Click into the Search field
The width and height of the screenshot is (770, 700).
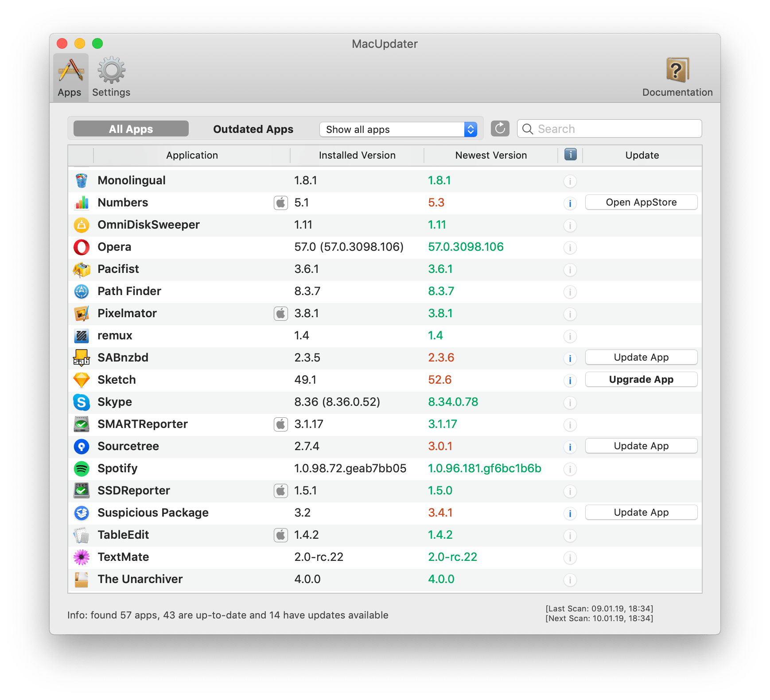click(609, 128)
